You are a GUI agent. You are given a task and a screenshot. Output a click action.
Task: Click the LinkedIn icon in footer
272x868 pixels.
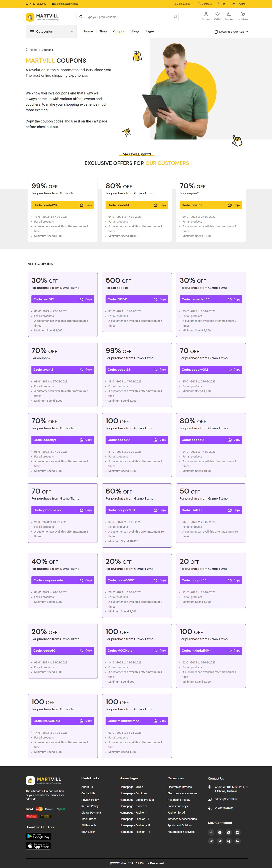[x=238, y=841]
